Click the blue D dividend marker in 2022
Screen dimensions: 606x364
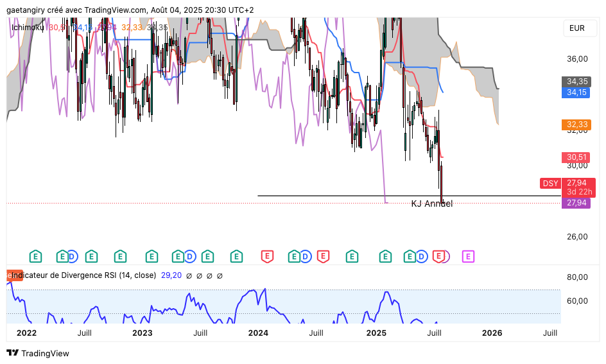[73, 256]
